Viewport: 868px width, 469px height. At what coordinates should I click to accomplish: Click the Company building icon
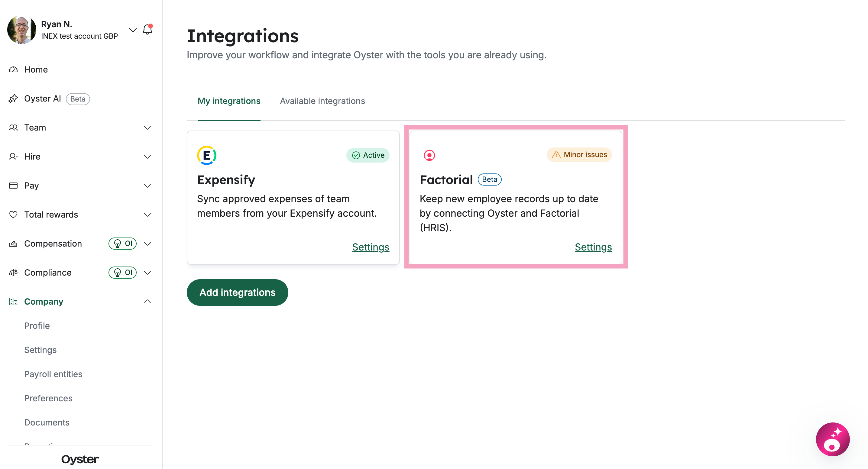click(13, 301)
